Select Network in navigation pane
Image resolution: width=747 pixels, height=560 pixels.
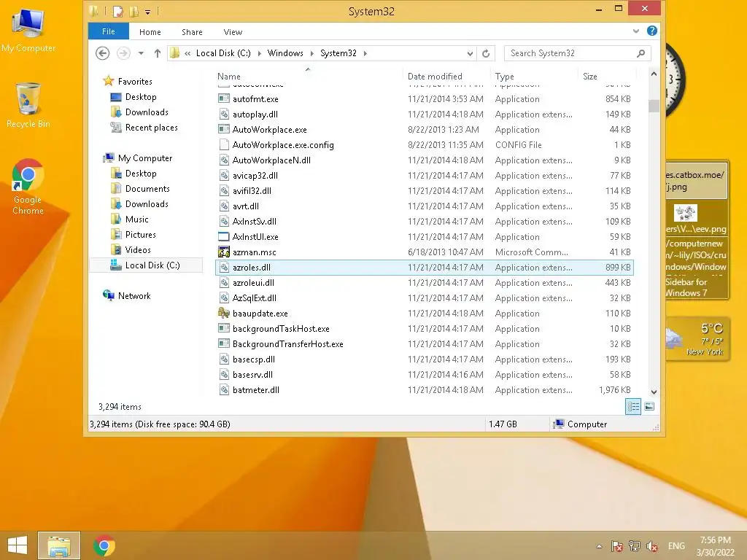tap(134, 295)
